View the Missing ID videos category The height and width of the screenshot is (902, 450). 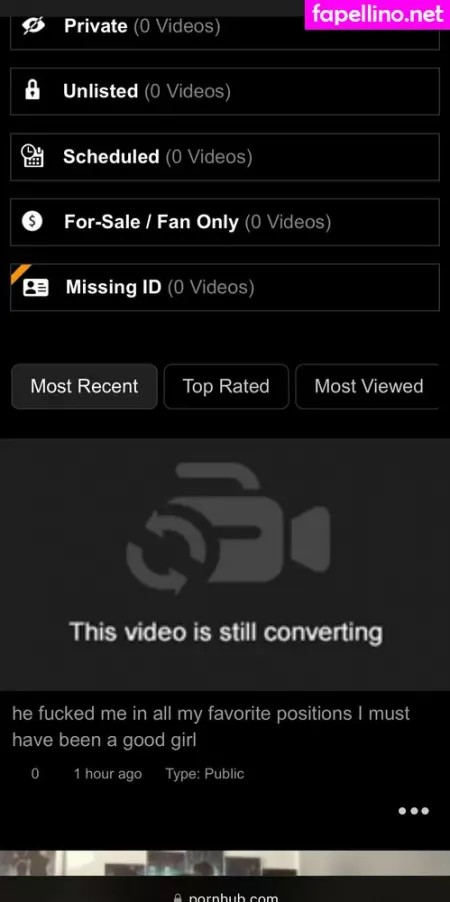click(225, 287)
